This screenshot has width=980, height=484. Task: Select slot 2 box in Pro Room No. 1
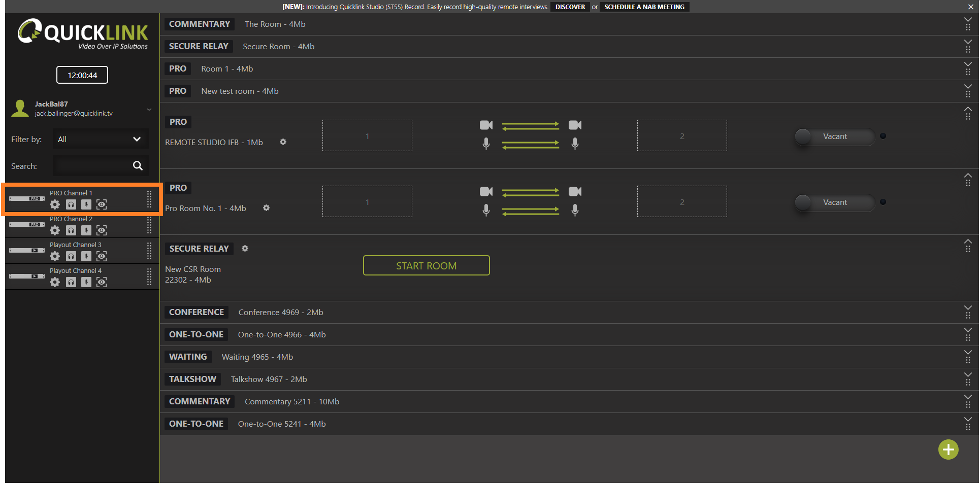682,202
